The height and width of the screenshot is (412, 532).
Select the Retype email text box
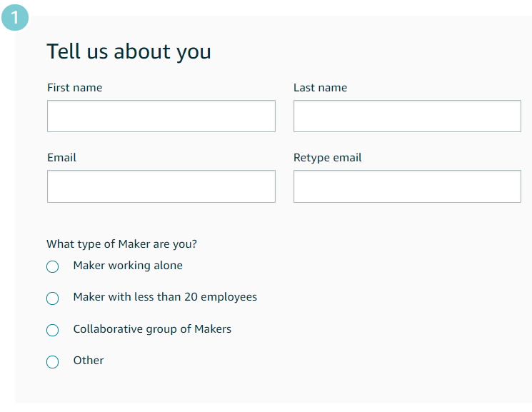407,186
